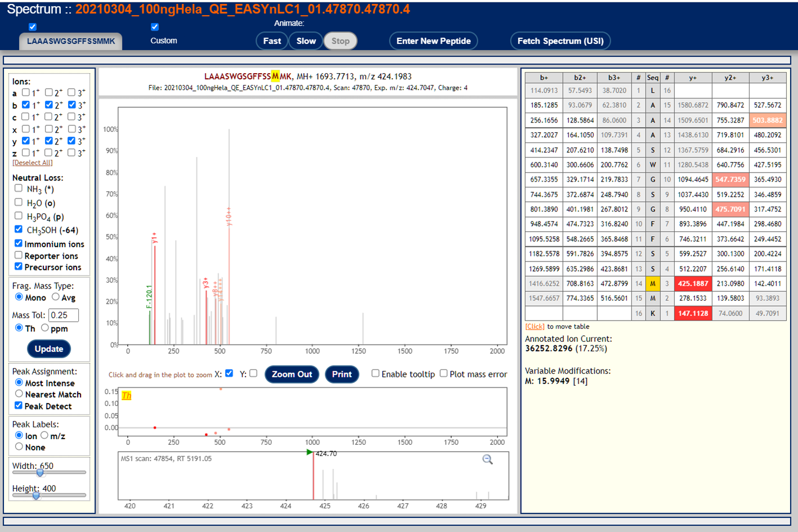Click the highlighted M residue in Seq column
The width and height of the screenshot is (798, 532).
(x=653, y=283)
